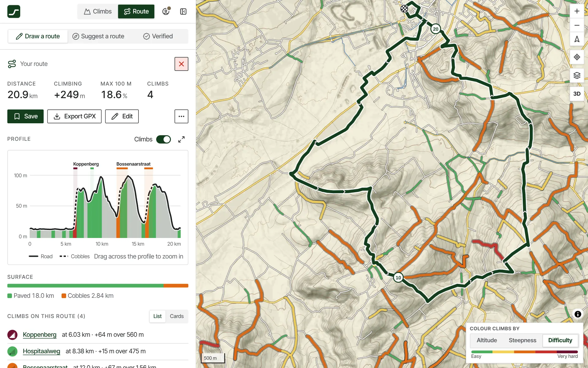This screenshot has width=588, height=368.
Task: Expand the profile chart to fullscreen
Action: pyautogui.click(x=181, y=139)
